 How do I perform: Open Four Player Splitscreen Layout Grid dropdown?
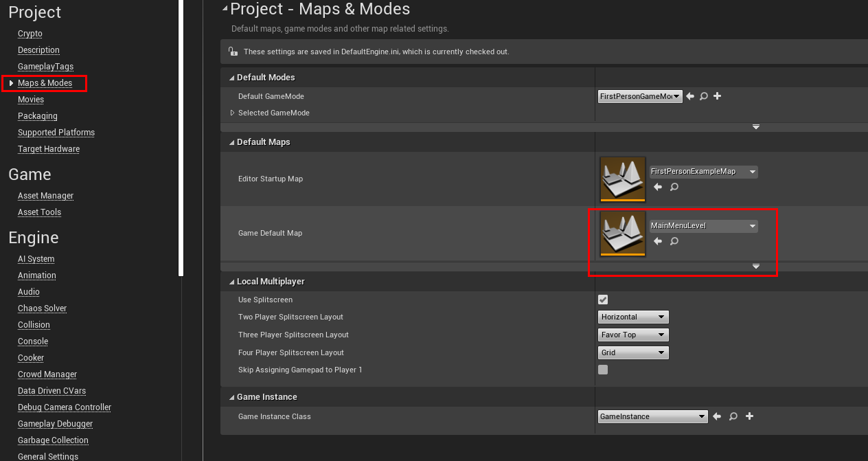tap(633, 353)
